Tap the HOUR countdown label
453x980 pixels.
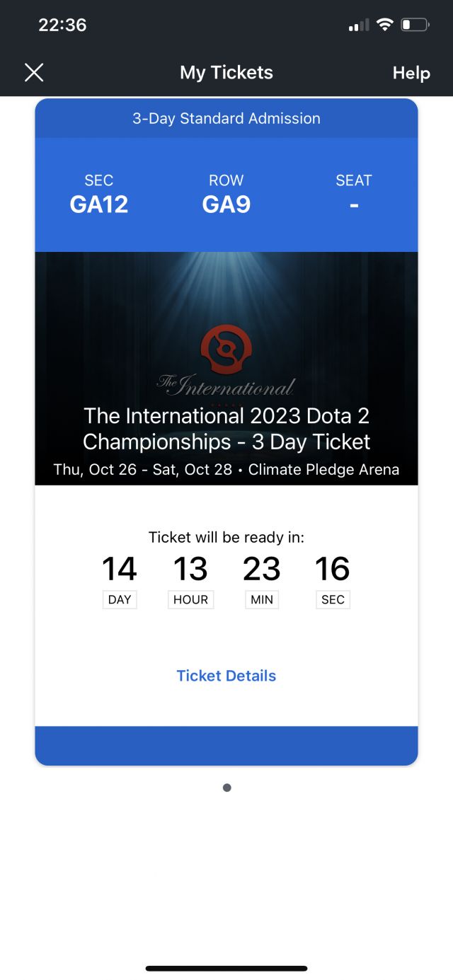(x=191, y=599)
